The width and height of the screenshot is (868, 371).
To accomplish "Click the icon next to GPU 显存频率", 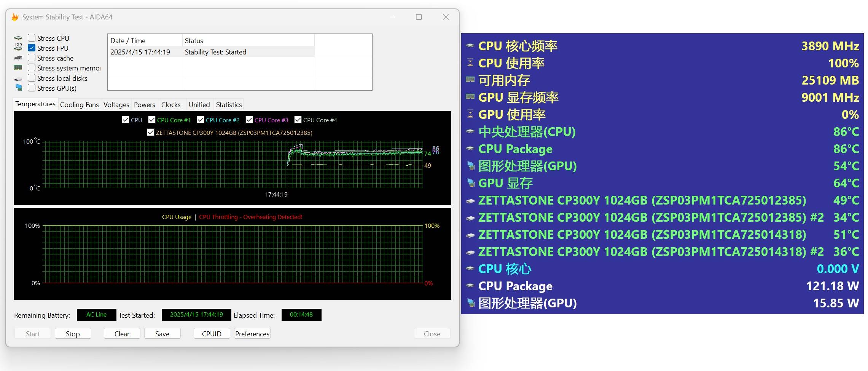I will point(470,97).
